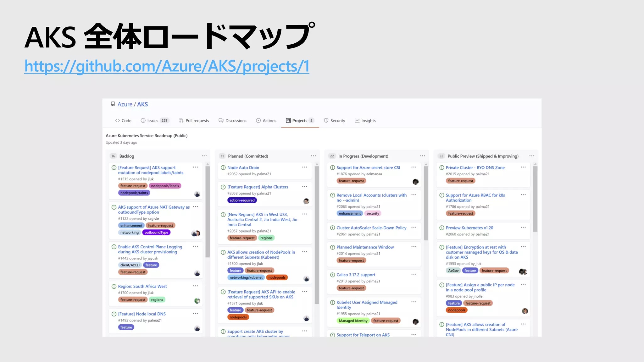Screen dimensions: 644x362
Task: Open the Backlog column options menu
Action: pyautogui.click(x=204, y=156)
